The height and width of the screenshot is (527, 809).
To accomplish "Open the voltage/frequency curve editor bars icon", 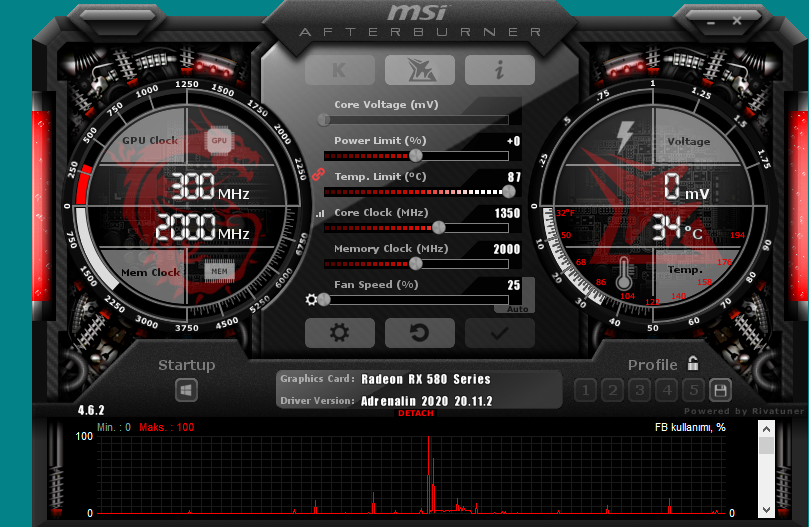I will (320, 213).
